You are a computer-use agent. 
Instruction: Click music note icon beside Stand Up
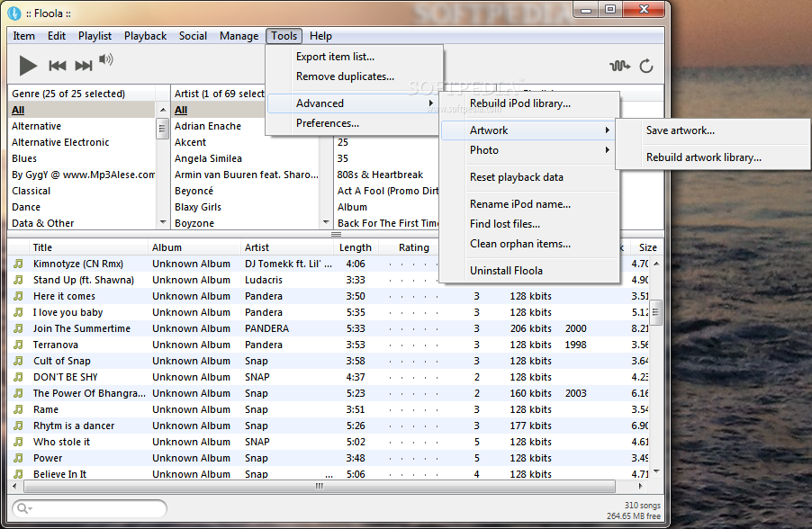18,280
